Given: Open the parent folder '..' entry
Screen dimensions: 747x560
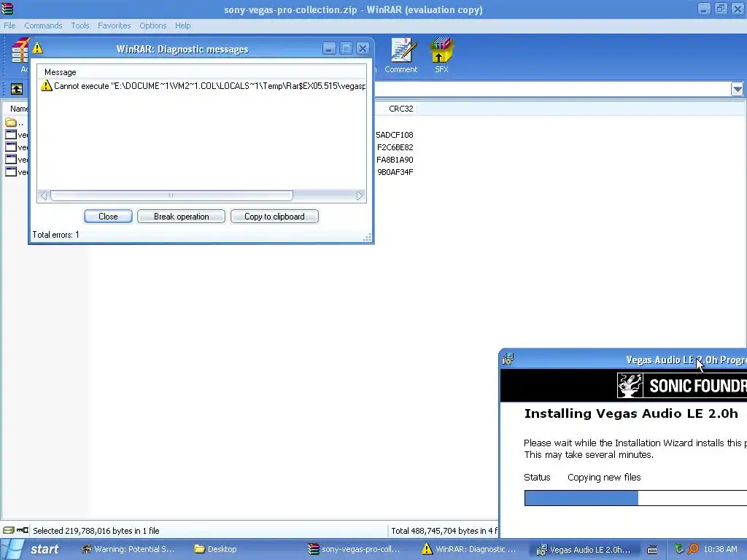Looking at the screenshot, I should click(15, 122).
